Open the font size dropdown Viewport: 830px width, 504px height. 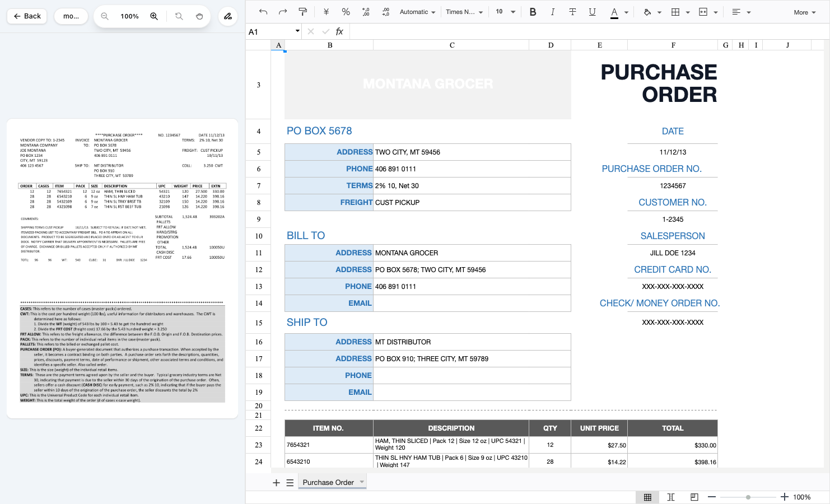pos(505,12)
